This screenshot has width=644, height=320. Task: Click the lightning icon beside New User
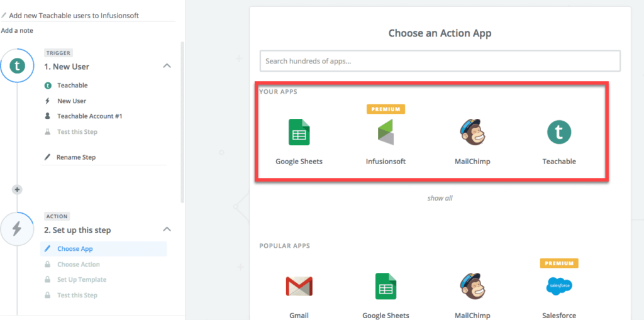click(48, 101)
